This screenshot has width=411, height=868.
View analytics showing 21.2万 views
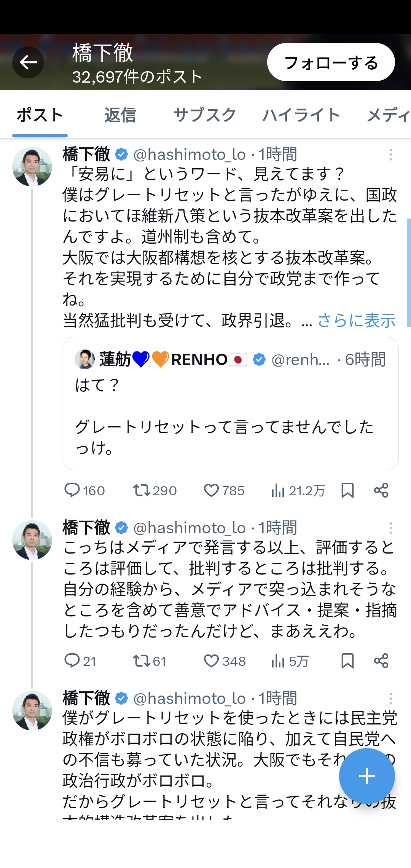pyautogui.click(x=298, y=491)
